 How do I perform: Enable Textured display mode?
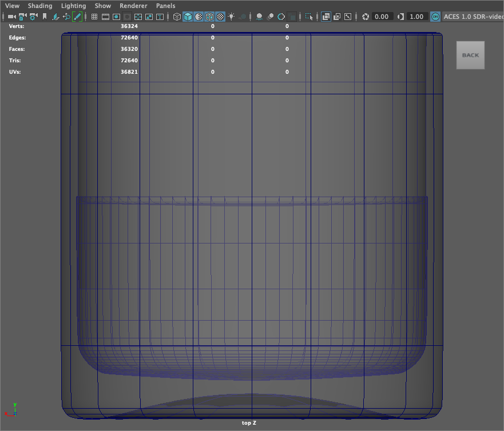220,17
